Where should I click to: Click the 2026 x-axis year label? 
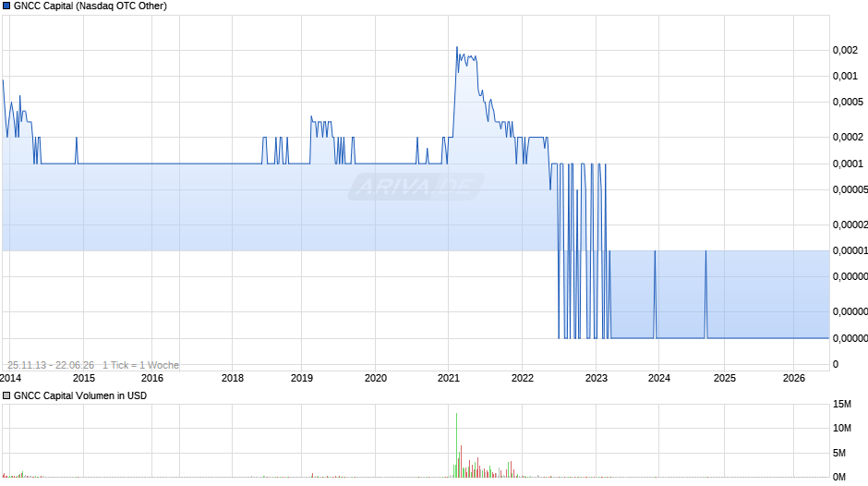pyautogui.click(x=794, y=378)
